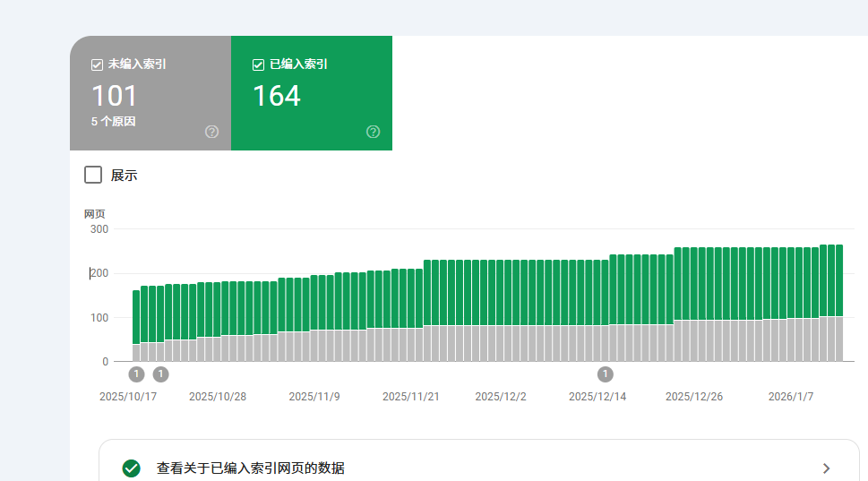The height and width of the screenshot is (481, 868).
Task: Uncheck the 未编入索引 checkbox
Action: tap(97, 64)
